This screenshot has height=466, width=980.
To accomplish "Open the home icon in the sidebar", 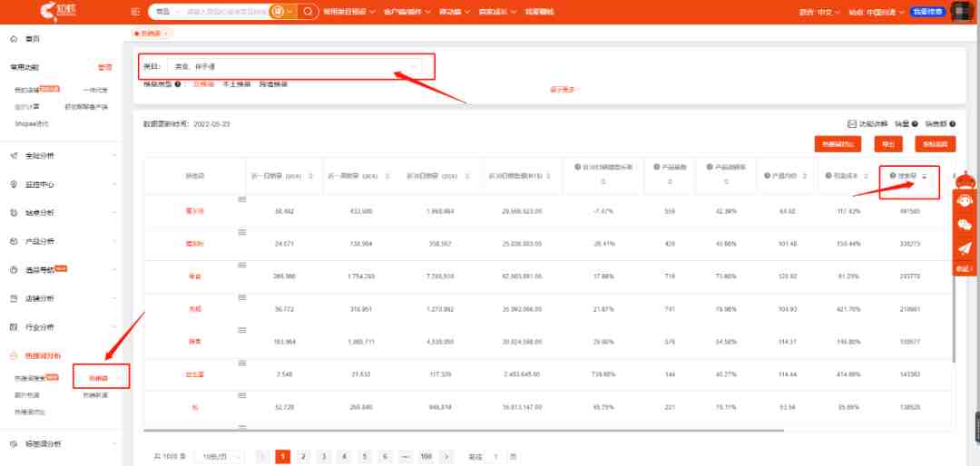I will [15, 39].
